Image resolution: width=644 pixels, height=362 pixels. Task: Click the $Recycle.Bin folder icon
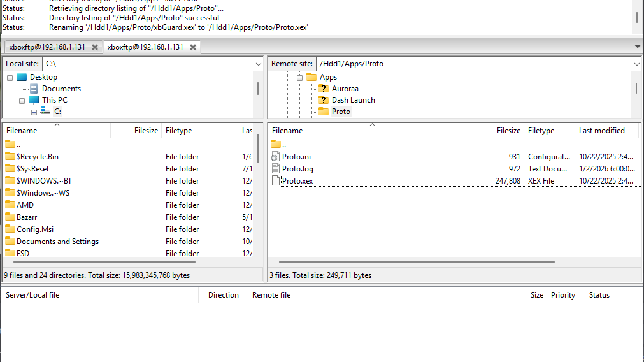(10, 157)
